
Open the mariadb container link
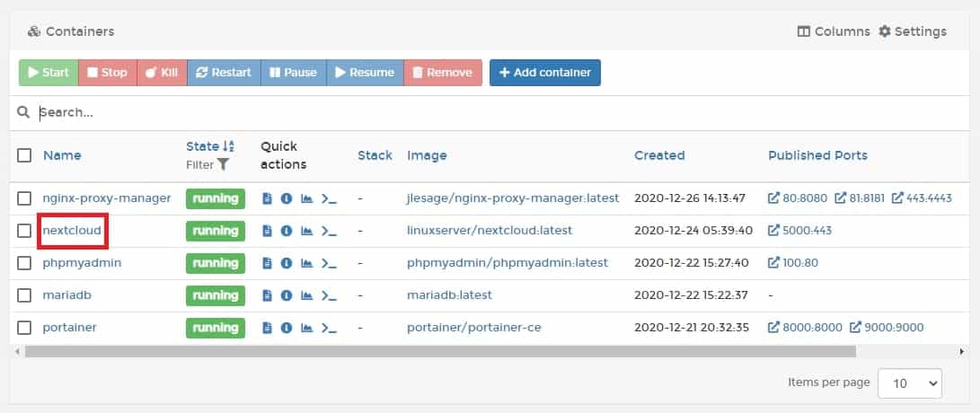[66, 294]
